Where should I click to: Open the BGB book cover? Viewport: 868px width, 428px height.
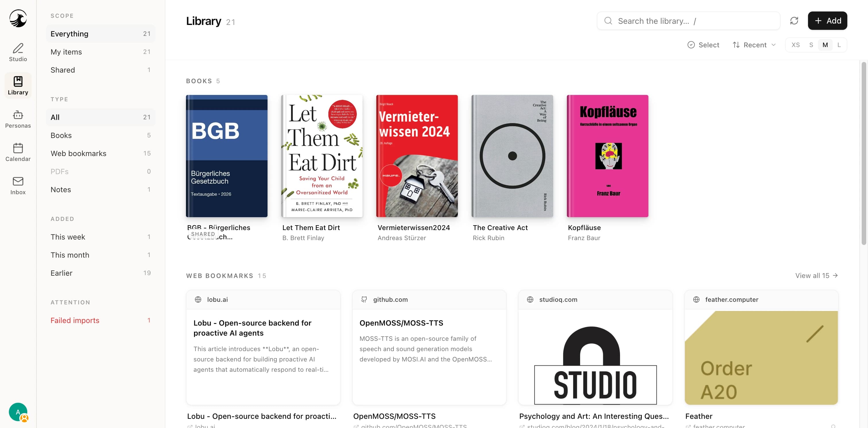click(226, 156)
